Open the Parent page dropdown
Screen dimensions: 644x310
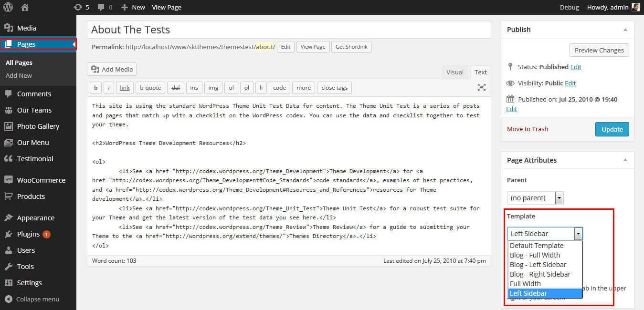(x=535, y=198)
